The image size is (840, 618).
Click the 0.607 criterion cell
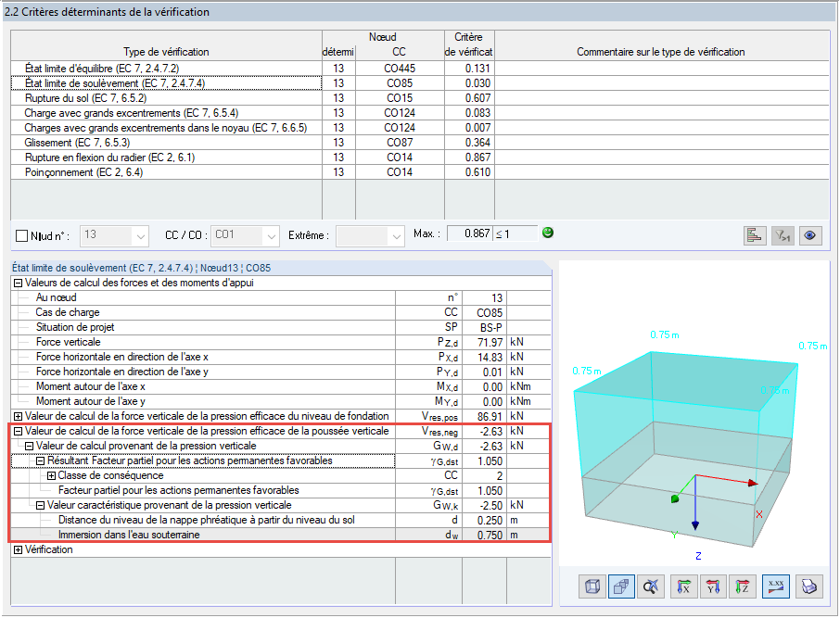point(469,98)
